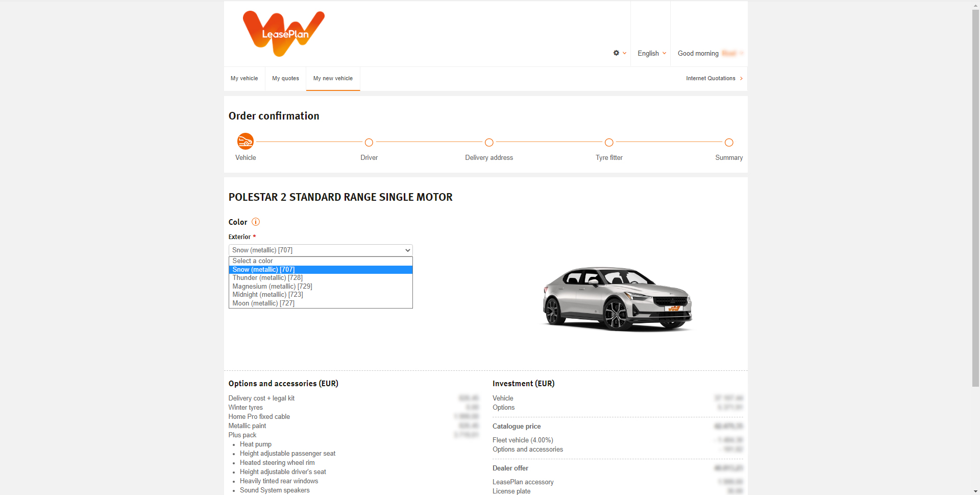Select My new vehicle tab
The height and width of the screenshot is (495, 980).
point(333,79)
